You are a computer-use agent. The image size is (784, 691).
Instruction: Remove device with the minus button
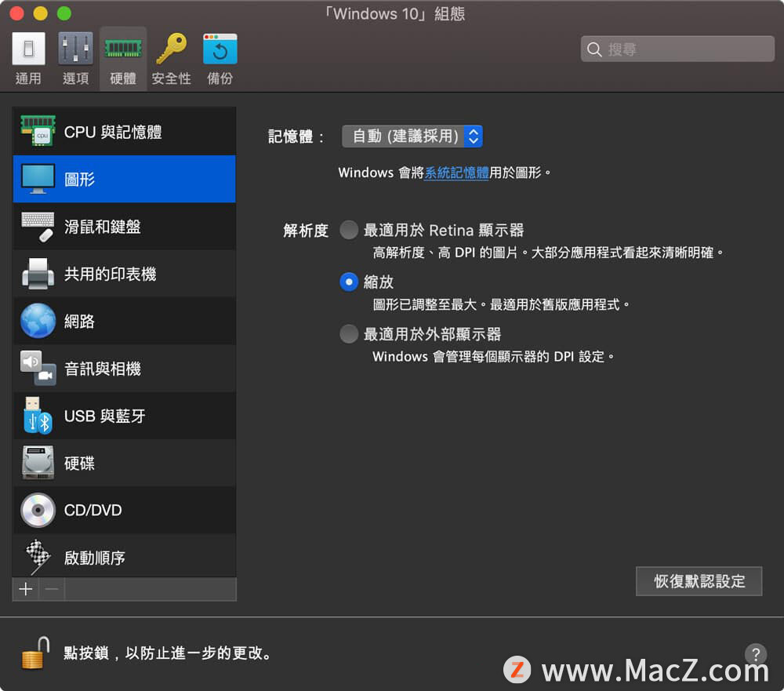[52, 589]
